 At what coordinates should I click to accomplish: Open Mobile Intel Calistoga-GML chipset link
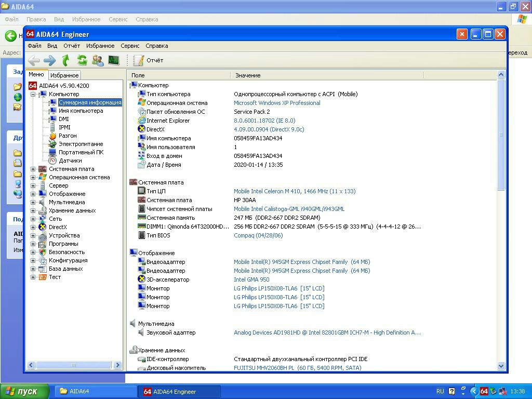click(289, 209)
